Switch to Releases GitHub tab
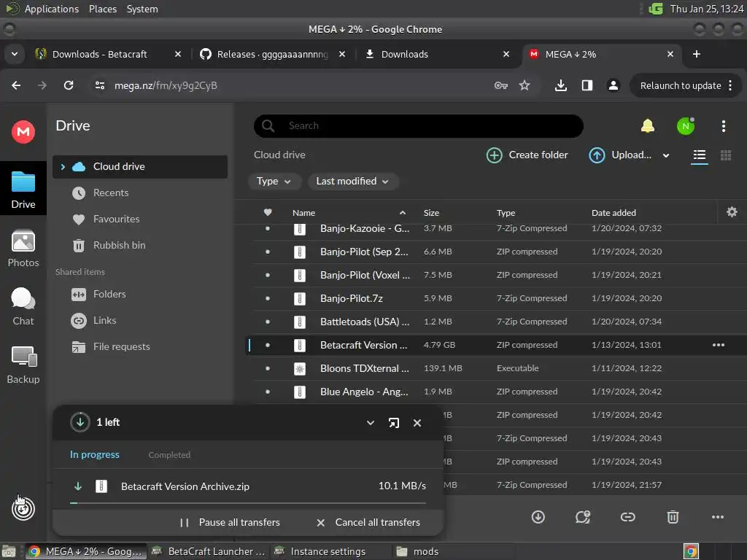This screenshot has height=560, width=747. point(273,54)
